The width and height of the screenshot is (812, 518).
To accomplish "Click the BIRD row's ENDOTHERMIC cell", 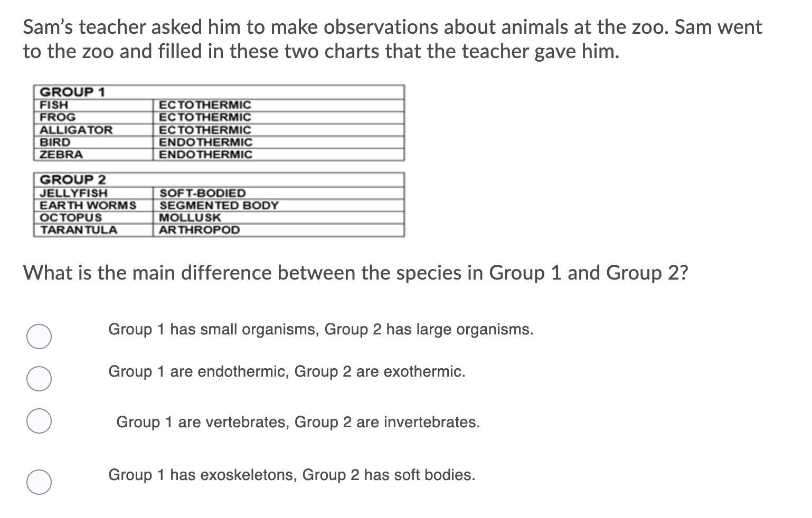I will (279, 142).
